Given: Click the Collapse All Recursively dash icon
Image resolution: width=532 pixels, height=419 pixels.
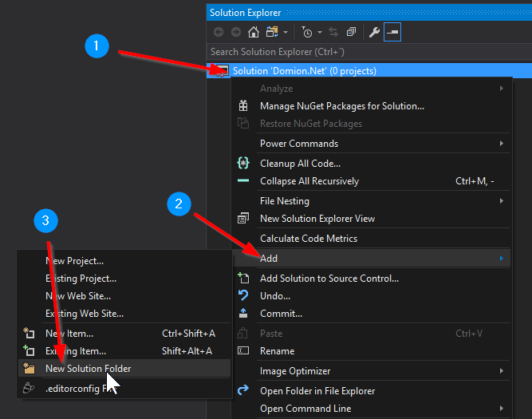Looking at the screenshot, I should [243, 180].
